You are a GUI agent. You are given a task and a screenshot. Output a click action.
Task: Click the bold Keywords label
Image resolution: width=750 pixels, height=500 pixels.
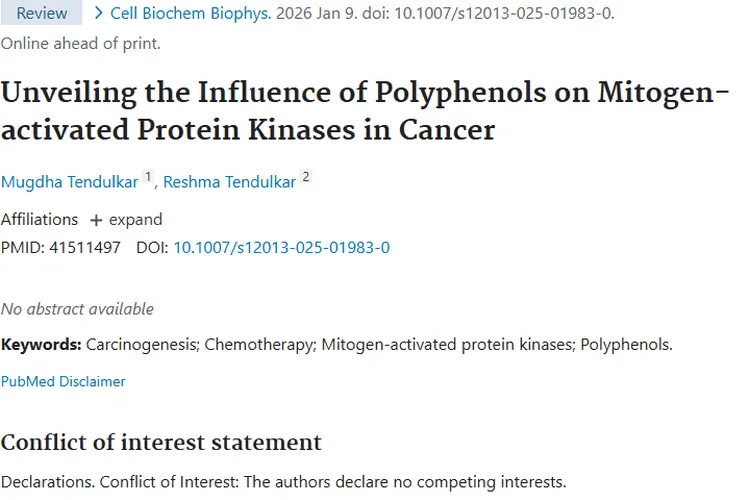(41, 344)
